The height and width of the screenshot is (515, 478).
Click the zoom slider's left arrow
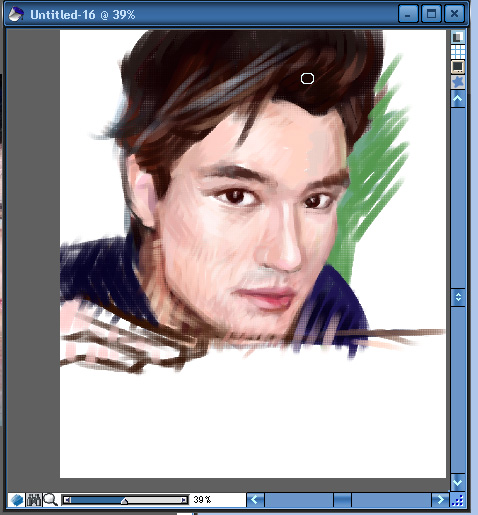[67, 500]
